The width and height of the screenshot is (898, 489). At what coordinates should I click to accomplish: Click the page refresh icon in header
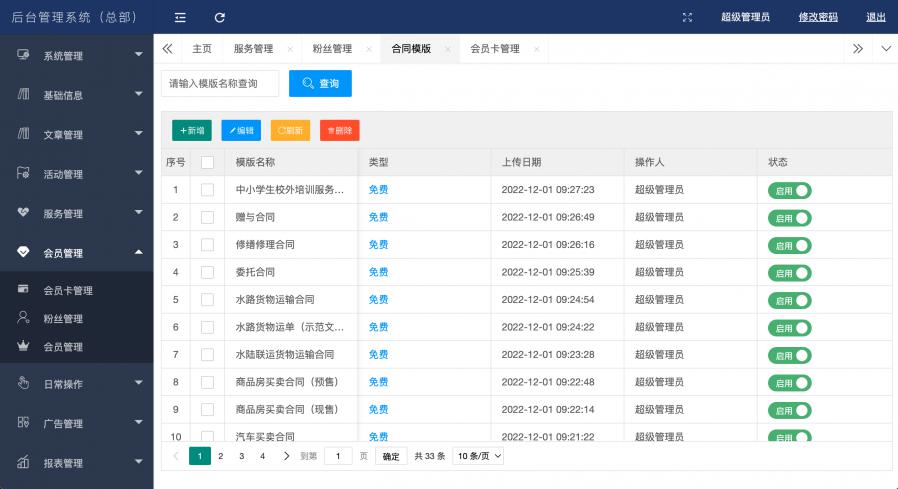pyautogui.click(x=219, y=17)
